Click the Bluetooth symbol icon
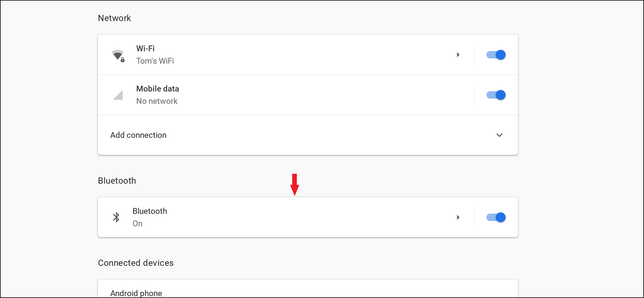The image size is (644, 298). [116, 217]
